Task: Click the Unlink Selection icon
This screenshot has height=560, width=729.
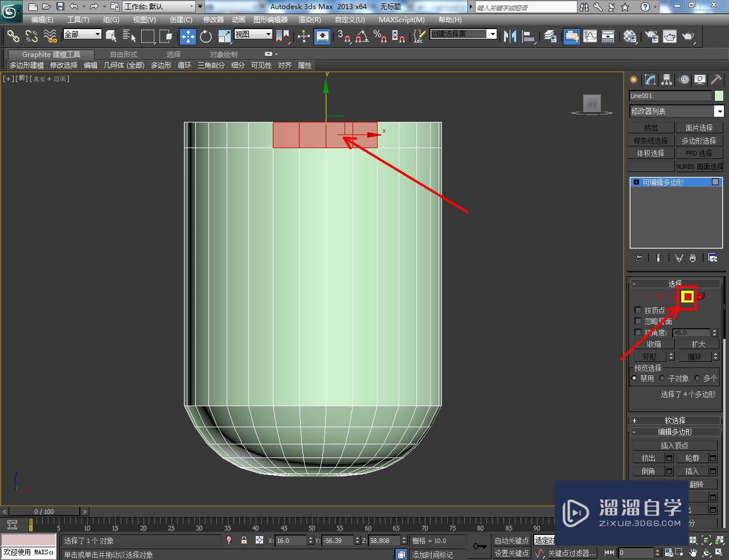Action: [31, 36]
